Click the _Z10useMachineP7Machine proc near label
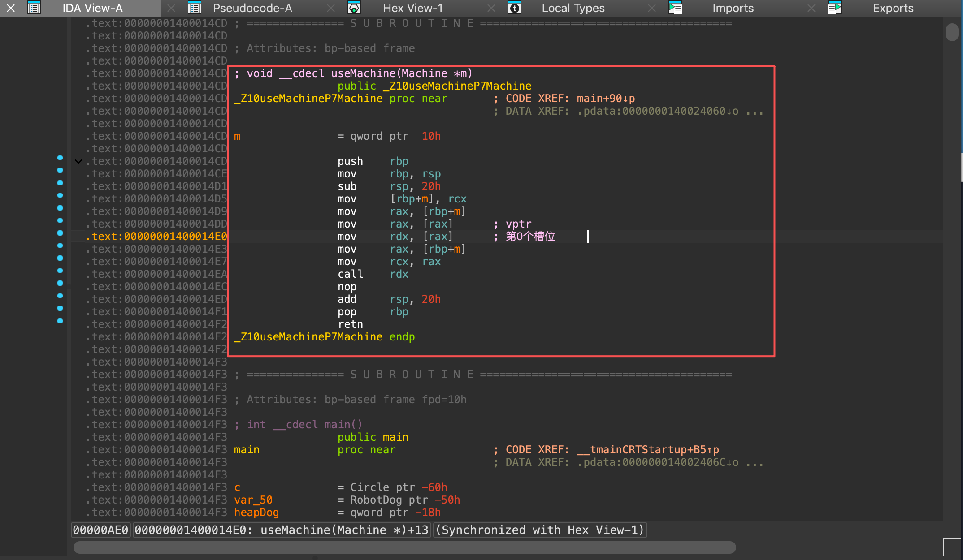This screenshot has height=560, width=963. coord(341,99)
